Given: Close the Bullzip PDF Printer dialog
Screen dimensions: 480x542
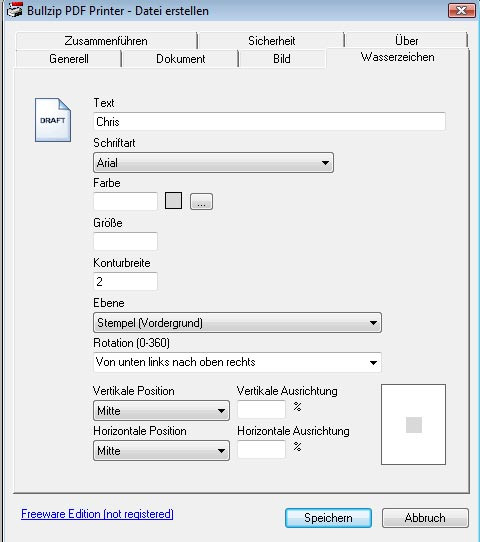Looking at the screenshot, I should [x=462, y=10].
